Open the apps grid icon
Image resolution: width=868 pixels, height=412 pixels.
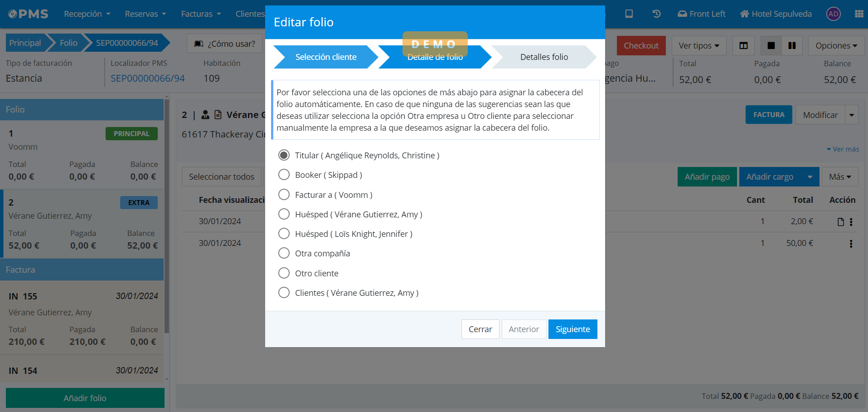(858, 14)
